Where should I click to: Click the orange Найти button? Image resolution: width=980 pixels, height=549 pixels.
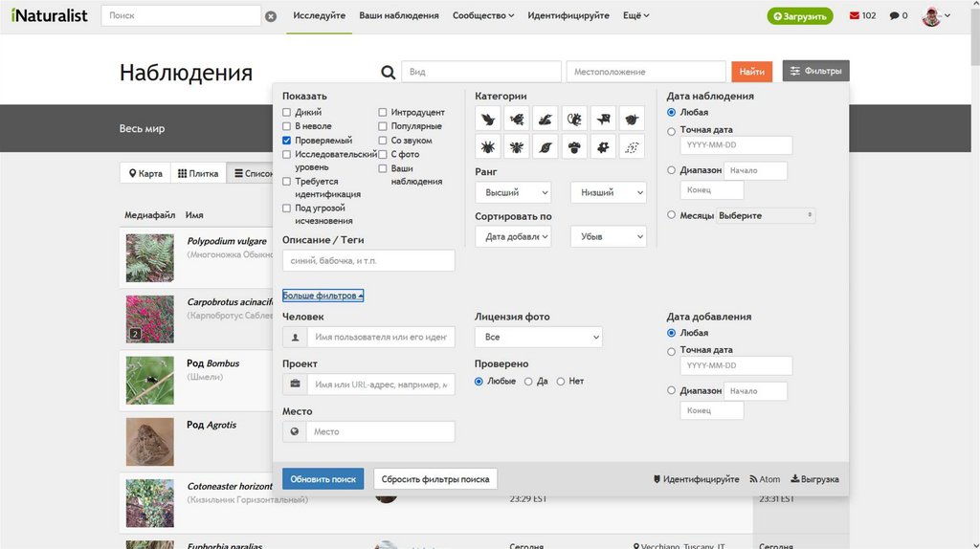[752, 72]
